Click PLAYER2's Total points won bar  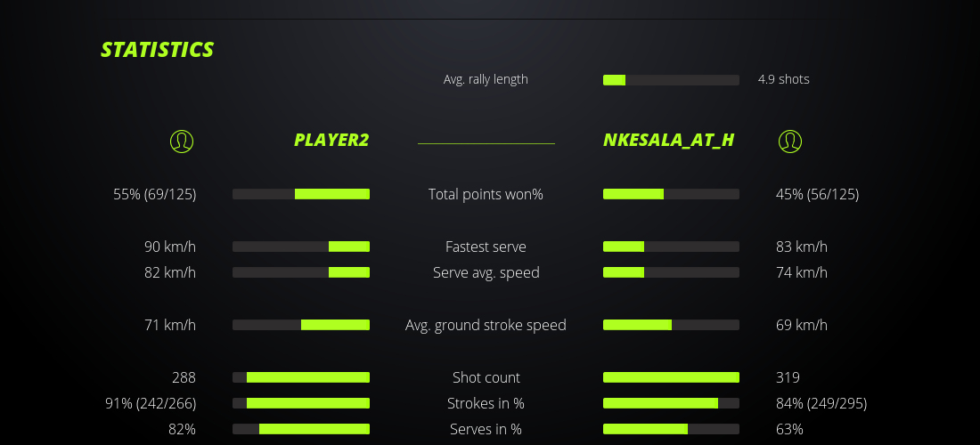click(x=301, y=194)
